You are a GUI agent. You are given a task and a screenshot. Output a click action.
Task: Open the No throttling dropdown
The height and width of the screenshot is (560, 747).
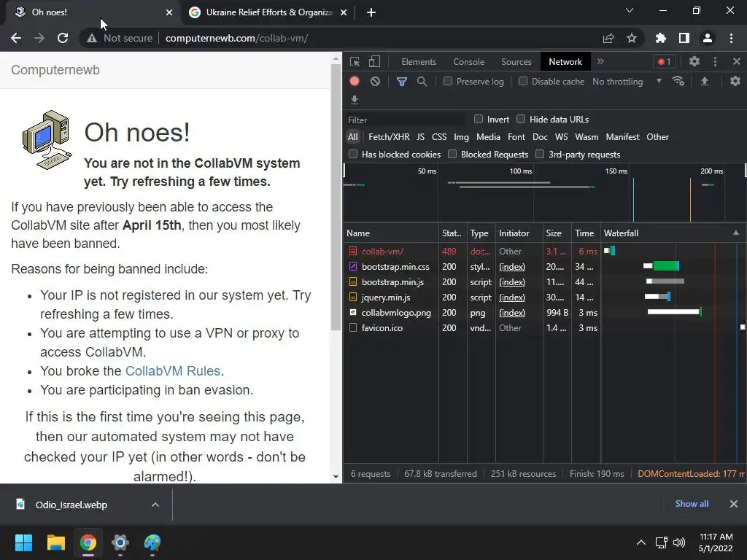[x=627, y=82]
